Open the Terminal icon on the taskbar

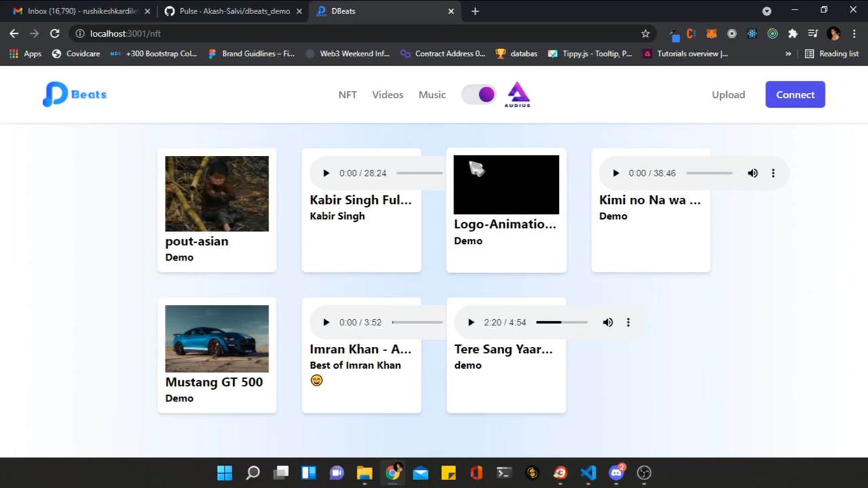[x=504, y=472]
